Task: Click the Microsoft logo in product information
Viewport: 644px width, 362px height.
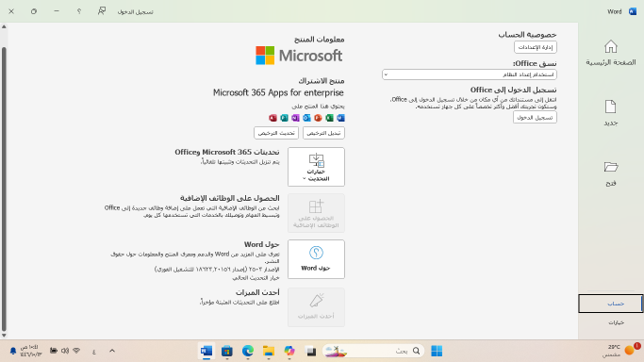Action: [x=299, y=56]
